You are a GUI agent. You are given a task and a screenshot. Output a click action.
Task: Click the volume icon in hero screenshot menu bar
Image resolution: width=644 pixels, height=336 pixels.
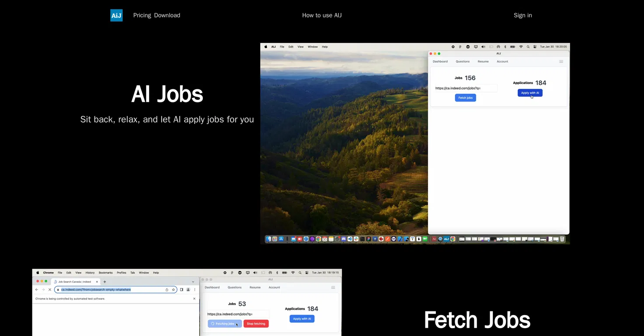483,47
